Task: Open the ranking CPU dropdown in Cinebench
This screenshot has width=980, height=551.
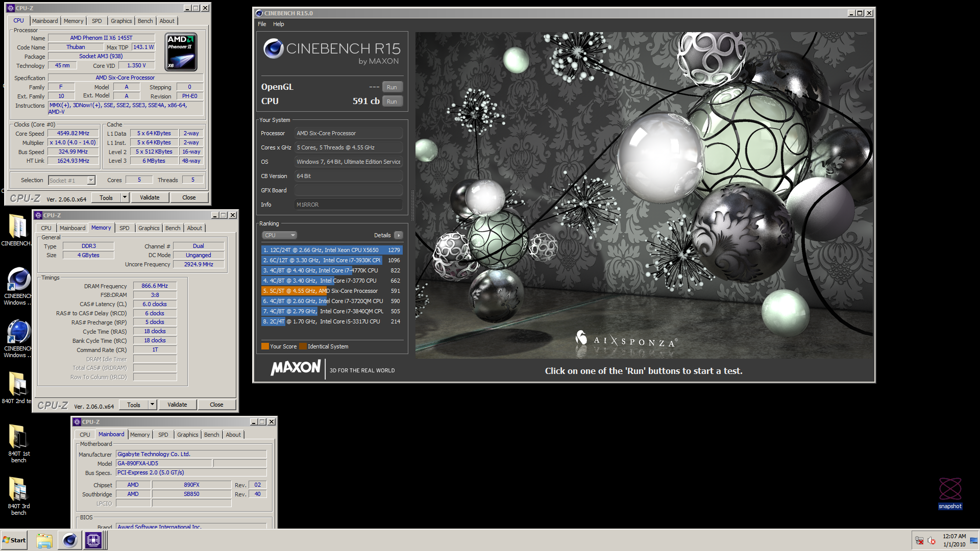Action: (280, 235)
